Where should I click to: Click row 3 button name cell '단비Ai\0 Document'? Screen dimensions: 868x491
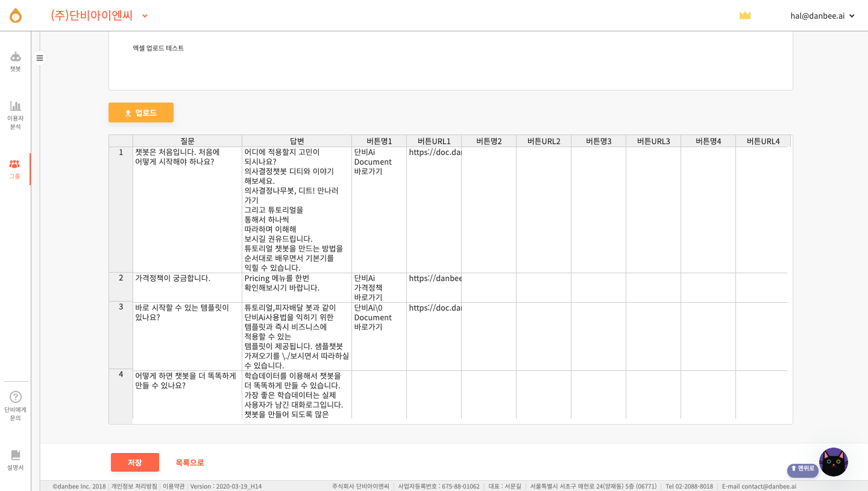(379, 336)
